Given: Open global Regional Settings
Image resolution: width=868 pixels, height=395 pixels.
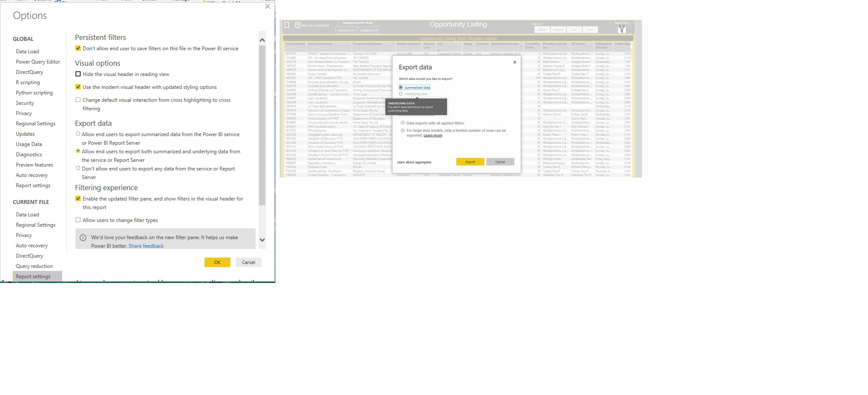Looking at the screenshot, I should 36,124.
